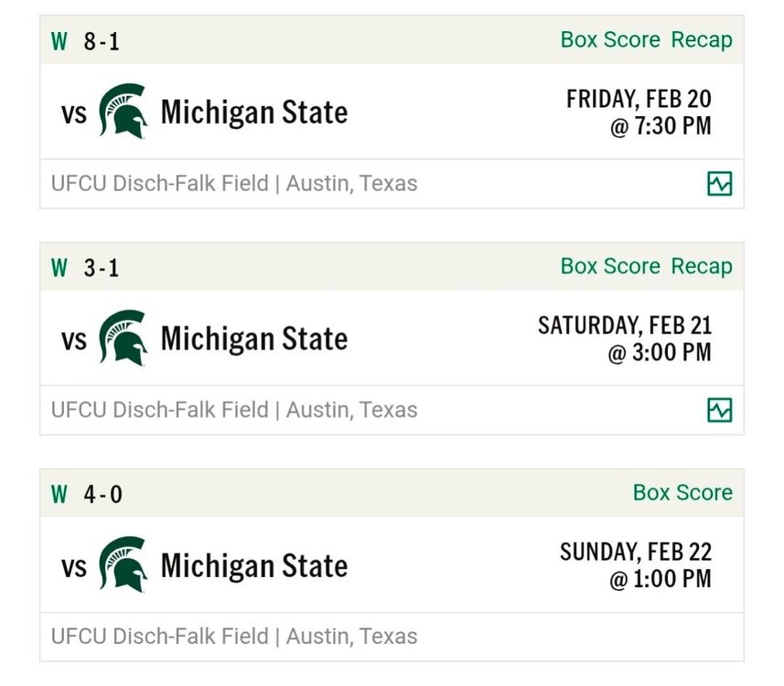The height and width of the screenshot is (686, 784).
Task: Click the Spartan helmet logo in Sunday's game
Action: [124, 564]
